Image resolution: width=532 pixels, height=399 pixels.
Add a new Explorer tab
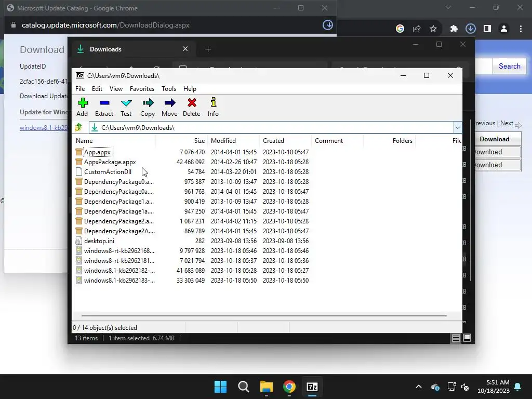[x=208, y=49]
